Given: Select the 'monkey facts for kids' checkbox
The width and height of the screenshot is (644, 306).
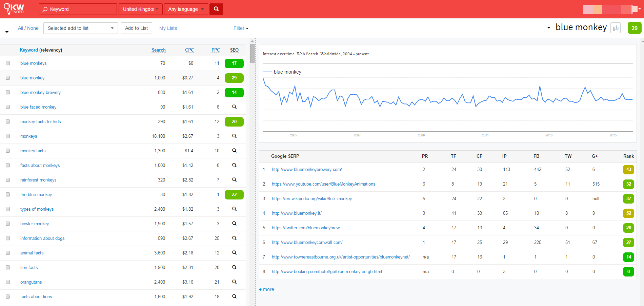Looking at the screenshot, I should point(8,121).
